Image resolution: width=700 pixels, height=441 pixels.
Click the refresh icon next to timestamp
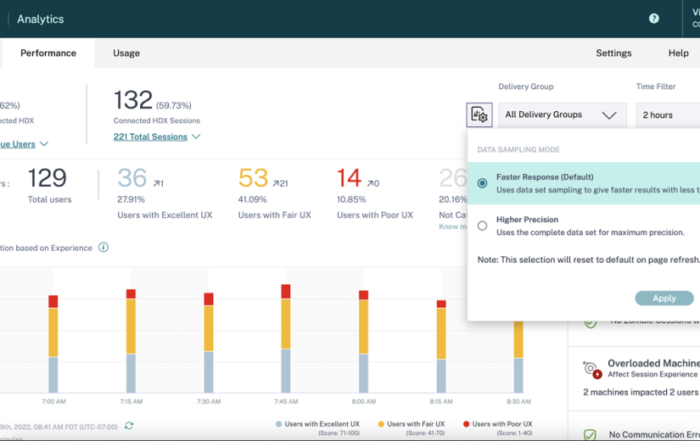point(129,426)
